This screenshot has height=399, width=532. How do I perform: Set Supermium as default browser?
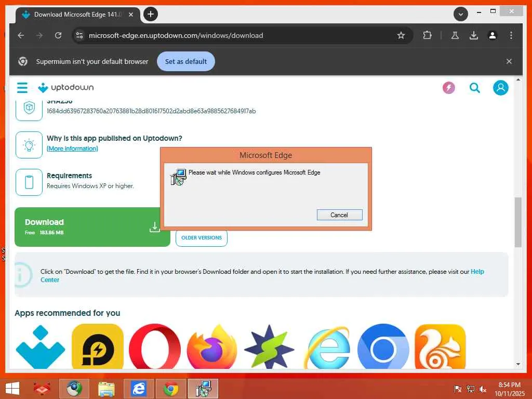pos(186,61)
